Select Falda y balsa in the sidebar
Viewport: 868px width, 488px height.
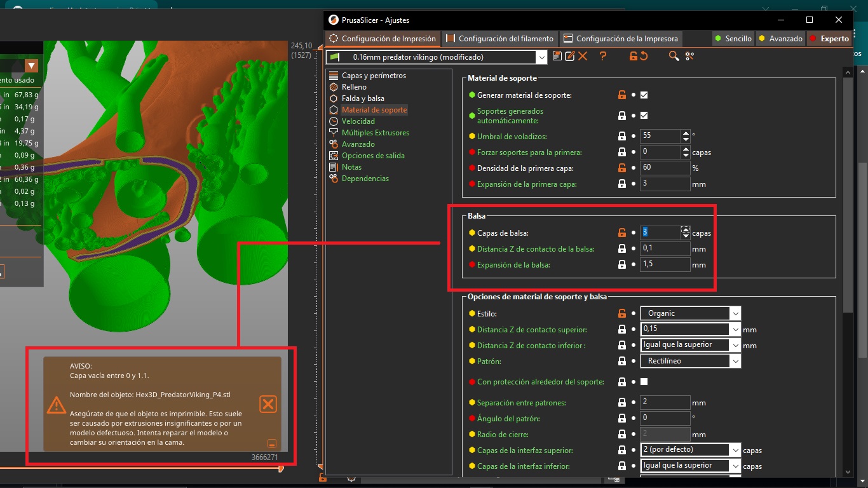362,98
